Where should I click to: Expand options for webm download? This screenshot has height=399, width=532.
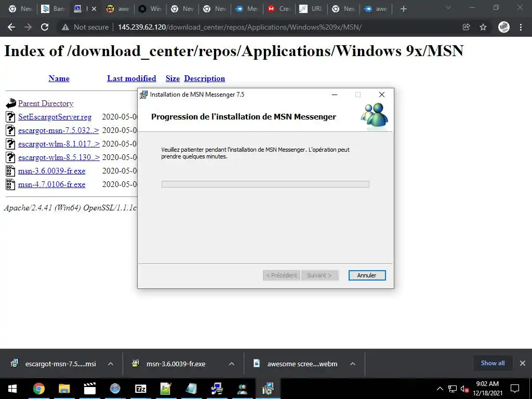[x=353, y=364]
